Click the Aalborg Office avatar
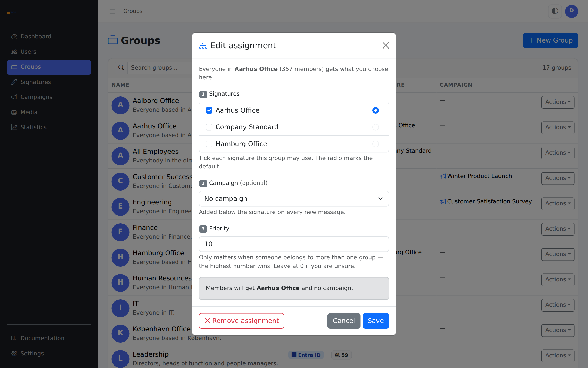Screen dimensions: 588x368 tap(120, 105)
